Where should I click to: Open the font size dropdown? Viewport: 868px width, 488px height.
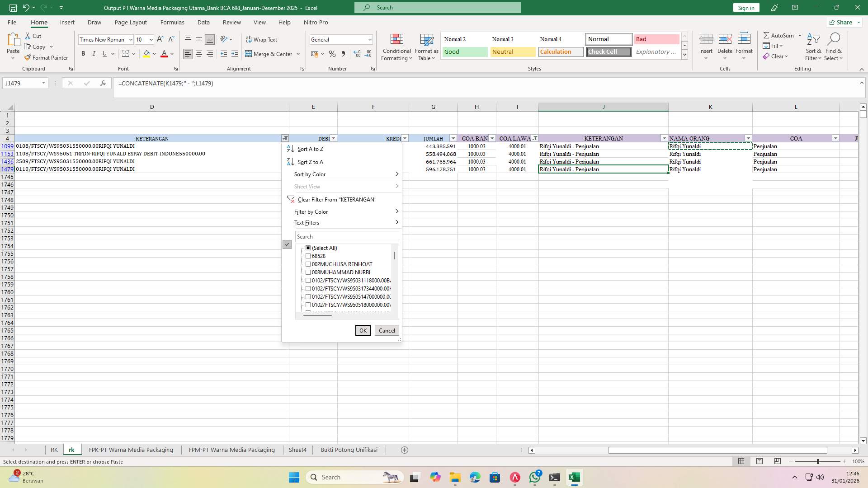click(x=151, y=39)
